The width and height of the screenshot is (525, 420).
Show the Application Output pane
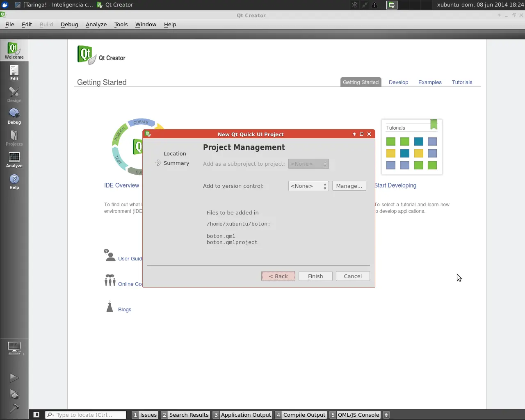tap(242, 415)
